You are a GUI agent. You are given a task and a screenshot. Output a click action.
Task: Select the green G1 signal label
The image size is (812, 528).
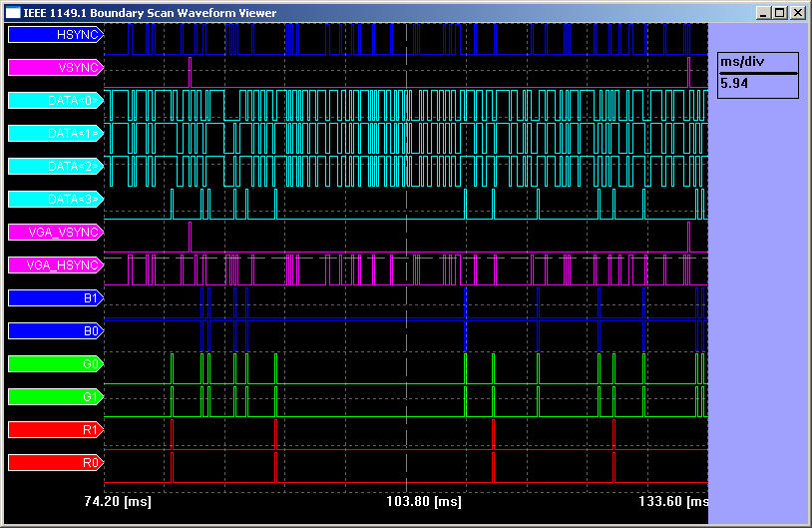55,397
